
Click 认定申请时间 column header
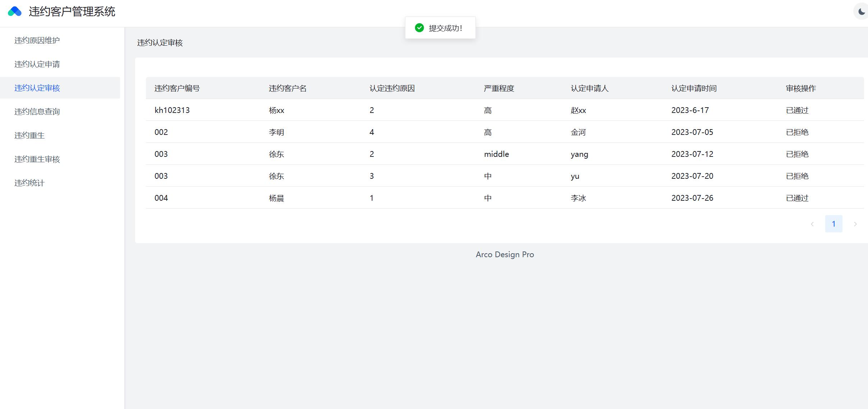pos(694,88)
